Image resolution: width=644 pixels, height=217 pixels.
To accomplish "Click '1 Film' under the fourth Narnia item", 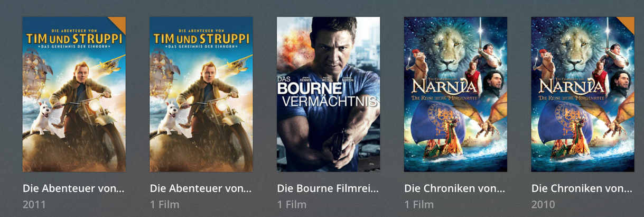I will pyautogui.click(x=419, y=204).
